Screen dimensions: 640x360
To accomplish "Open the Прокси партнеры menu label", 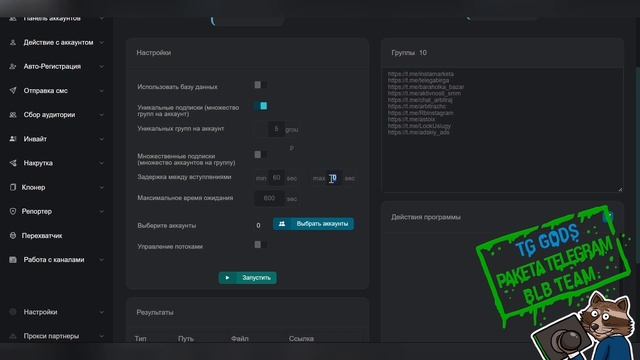I will (x=51, y=336).
